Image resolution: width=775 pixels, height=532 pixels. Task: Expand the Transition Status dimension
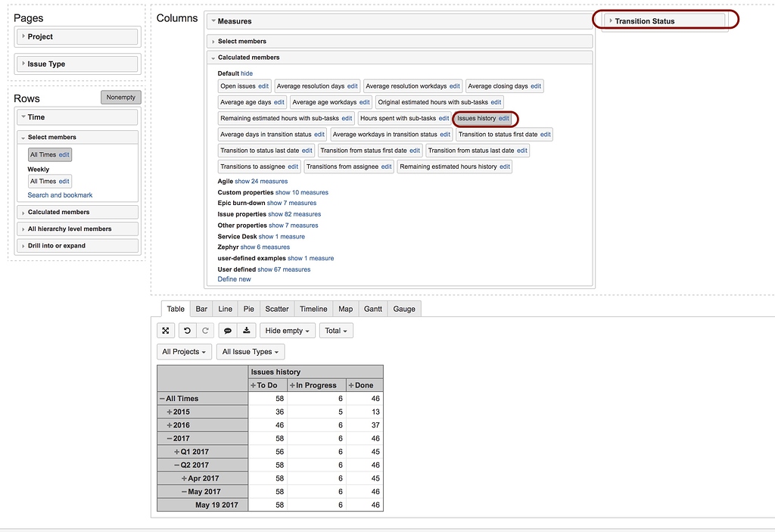pos(611,20)
